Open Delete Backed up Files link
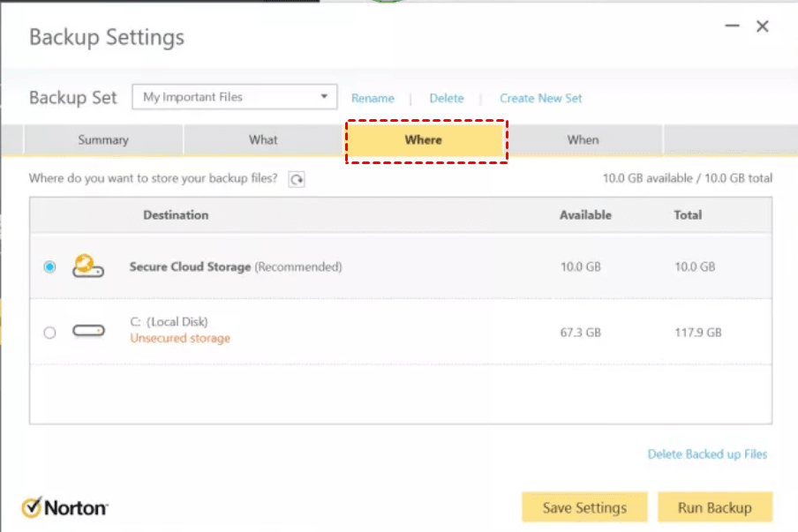This screenshot has width=798, height=532. click(x=707, y=454)
